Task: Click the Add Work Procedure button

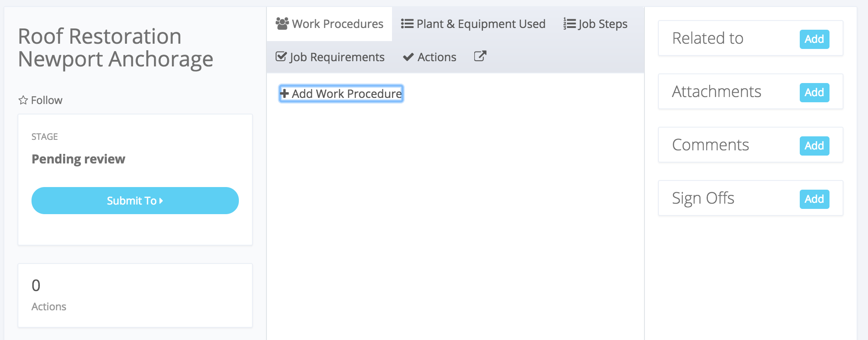Action: click(x=341, y=94)
